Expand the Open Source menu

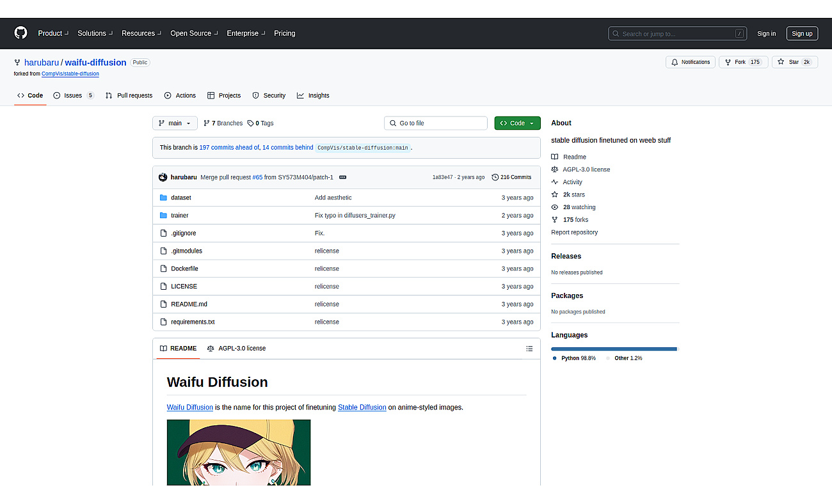pos(194,33)
